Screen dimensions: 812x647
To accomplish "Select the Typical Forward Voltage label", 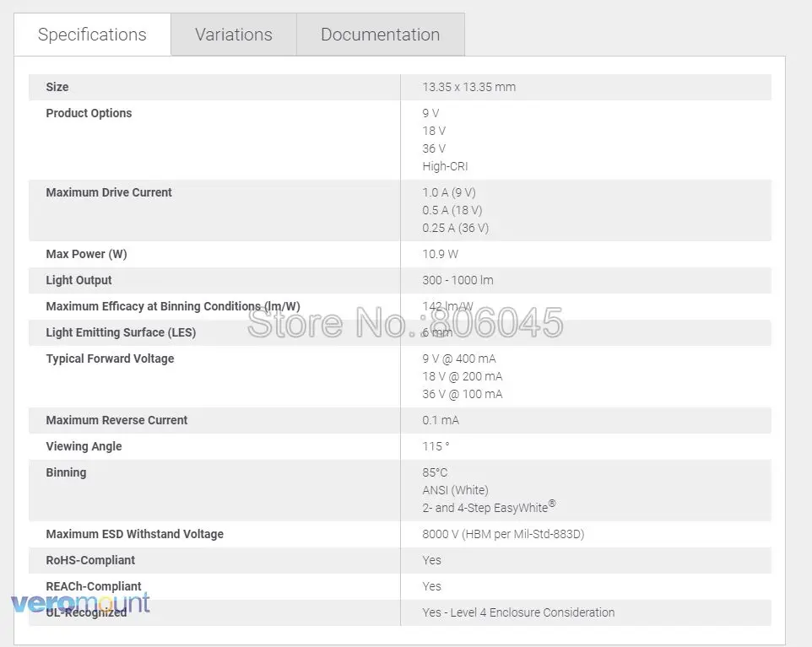I will [110, 359].
